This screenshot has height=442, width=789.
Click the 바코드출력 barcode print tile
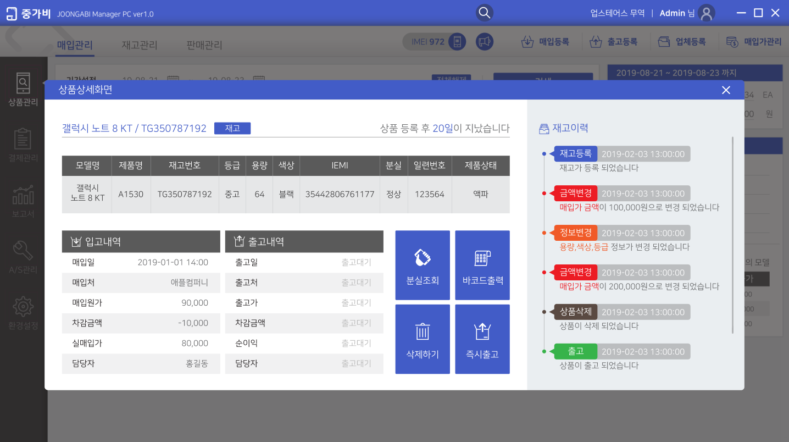point(482,264)
